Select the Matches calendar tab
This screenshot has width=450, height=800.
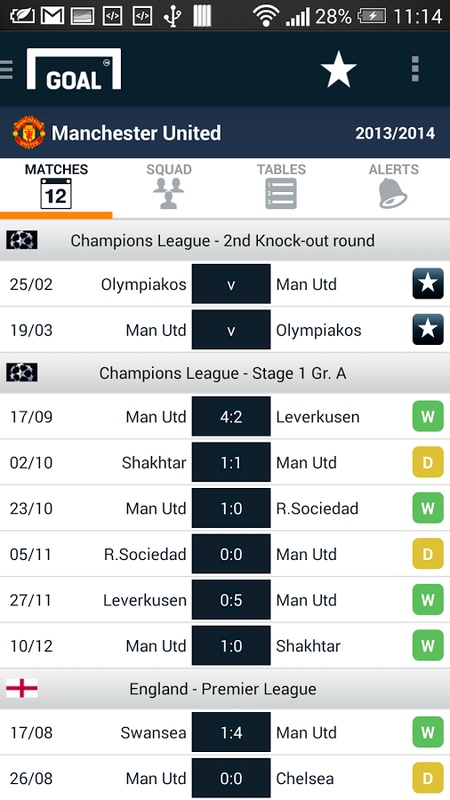(56, 186)
